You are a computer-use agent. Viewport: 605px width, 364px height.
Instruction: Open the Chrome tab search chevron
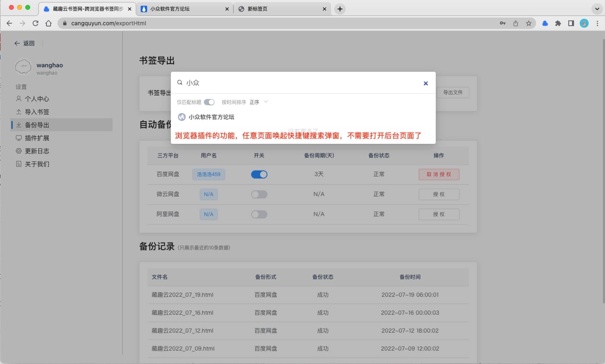click(597, 9)
